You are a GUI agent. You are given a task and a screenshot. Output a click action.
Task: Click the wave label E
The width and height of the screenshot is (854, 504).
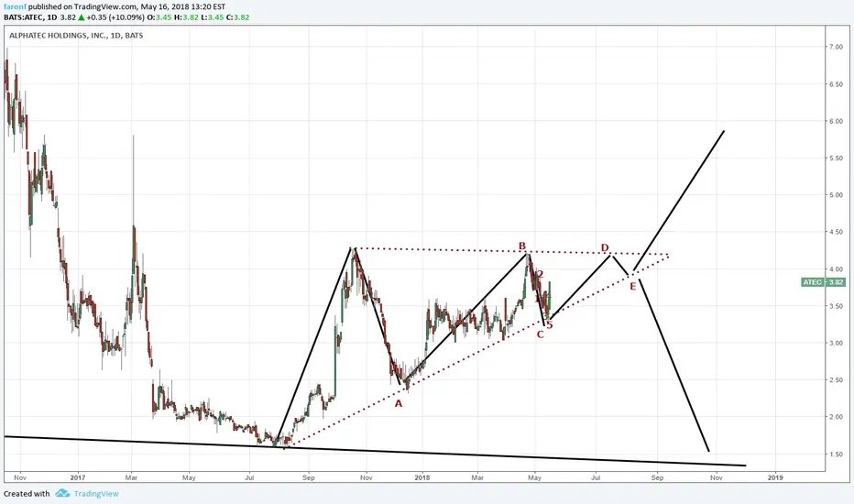[633, 287]
